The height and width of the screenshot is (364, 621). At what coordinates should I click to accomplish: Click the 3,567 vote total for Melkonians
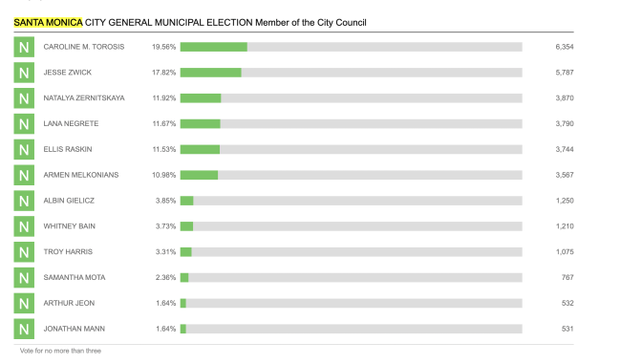point(565,175)
